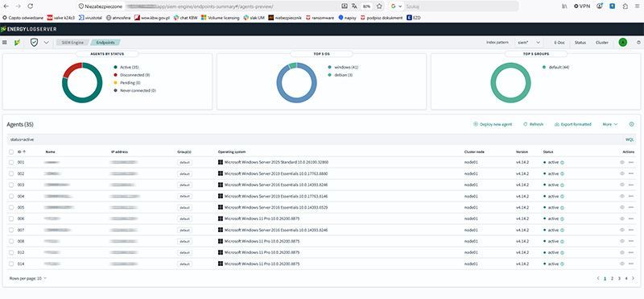Open more actions for agent 014
Image resolution: width=644 pixels, height=299 pixels.
tap(631, 264)
